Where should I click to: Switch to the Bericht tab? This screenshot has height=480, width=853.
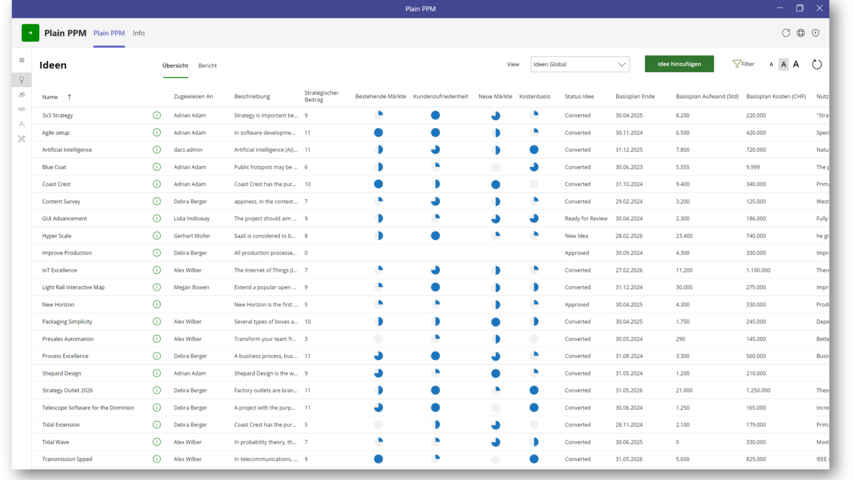(x=207, y=66)
